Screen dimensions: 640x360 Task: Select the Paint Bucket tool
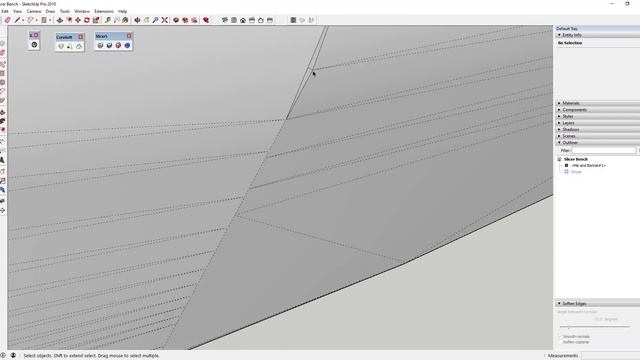click(125, 20)
